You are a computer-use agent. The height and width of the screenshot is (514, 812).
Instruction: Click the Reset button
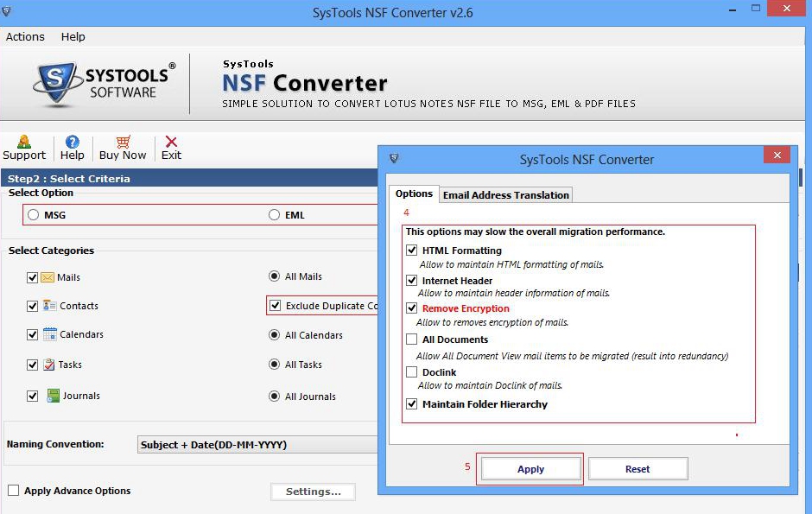(x=638, y=469)
